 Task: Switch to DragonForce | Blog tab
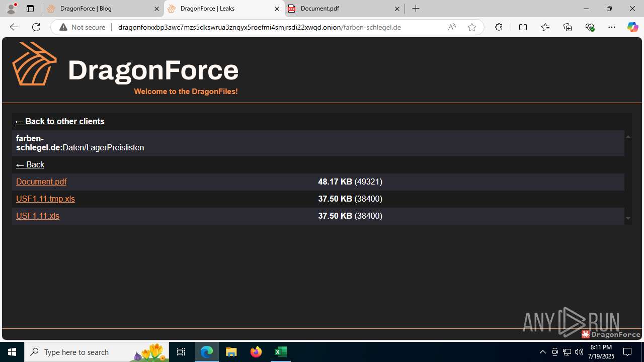tap(103, 9)
